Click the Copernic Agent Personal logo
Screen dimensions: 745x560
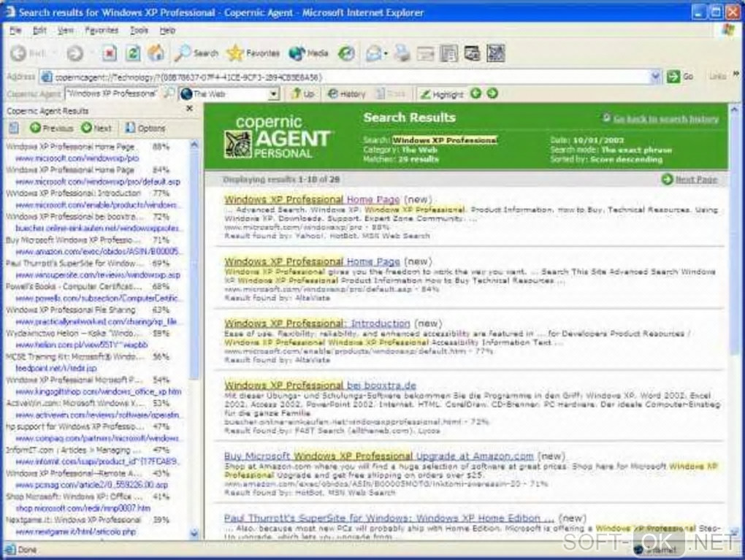point(277,137)
